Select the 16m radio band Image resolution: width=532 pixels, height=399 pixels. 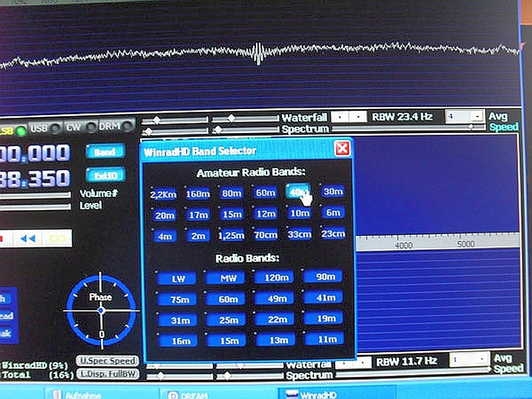click(x=179, y=340)
